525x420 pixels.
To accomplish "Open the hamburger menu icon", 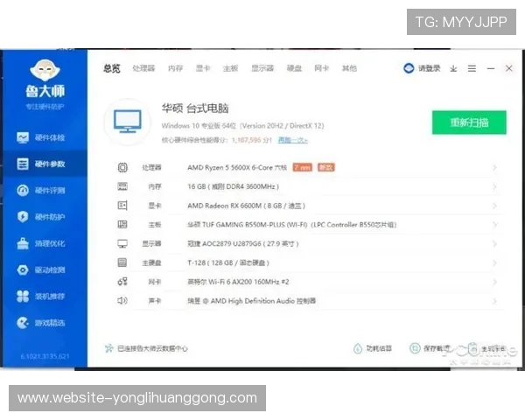I will pyautogui.click(x=472, y=68).
